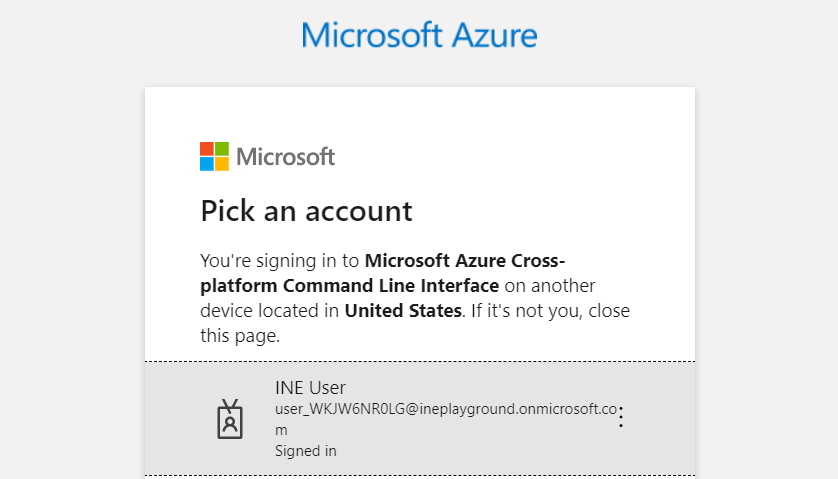Click the green square of Microsoft logo

pyautogui.click(x=222, y=149)
